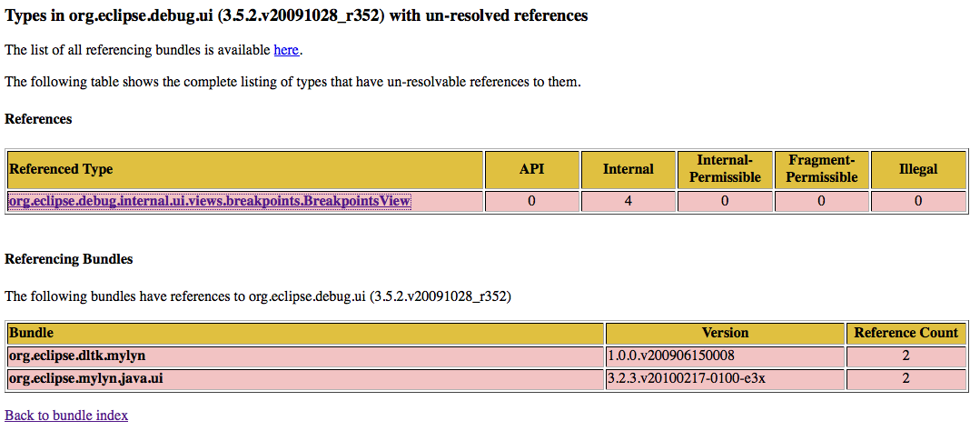This screenshot has height=431, width=980.
Task: Click the 'Illegal' column header
Action: 918,169
